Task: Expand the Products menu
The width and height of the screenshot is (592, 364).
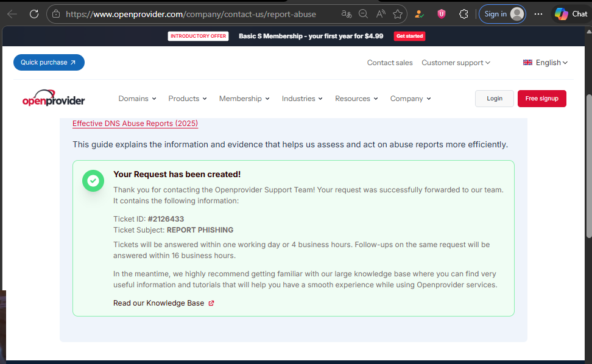Action: pos(187,99)
